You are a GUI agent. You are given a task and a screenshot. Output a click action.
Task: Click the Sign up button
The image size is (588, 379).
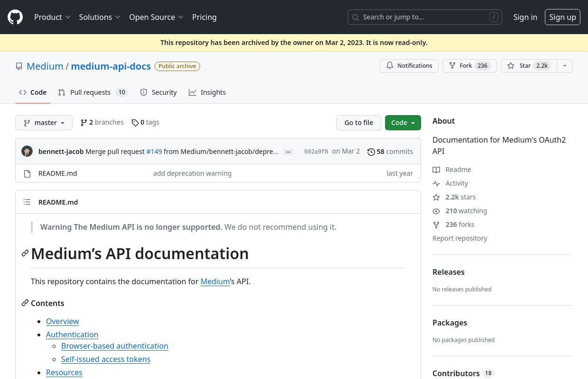tap(562, 17)
